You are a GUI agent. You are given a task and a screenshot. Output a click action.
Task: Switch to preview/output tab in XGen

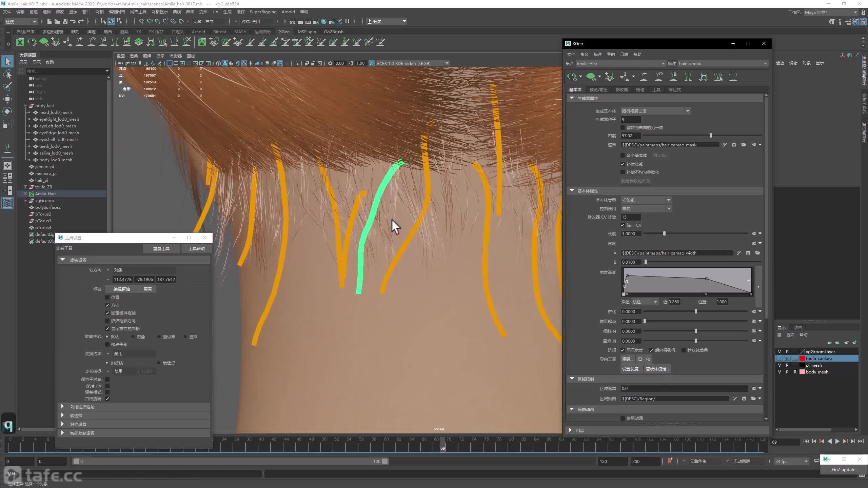point(598,89)
